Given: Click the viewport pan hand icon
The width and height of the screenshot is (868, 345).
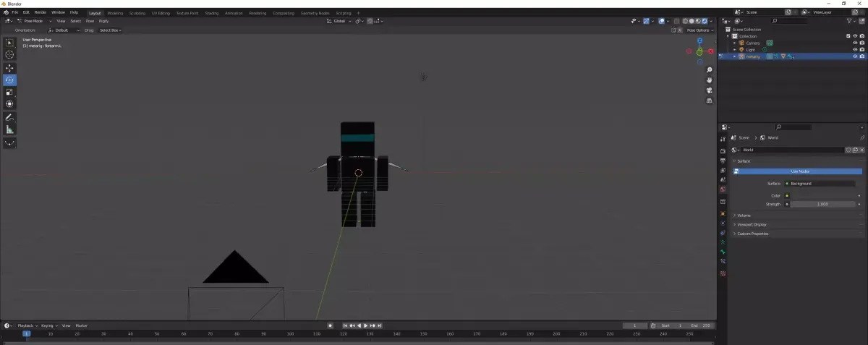Looking at the screenshot, I should click(710, 80).
